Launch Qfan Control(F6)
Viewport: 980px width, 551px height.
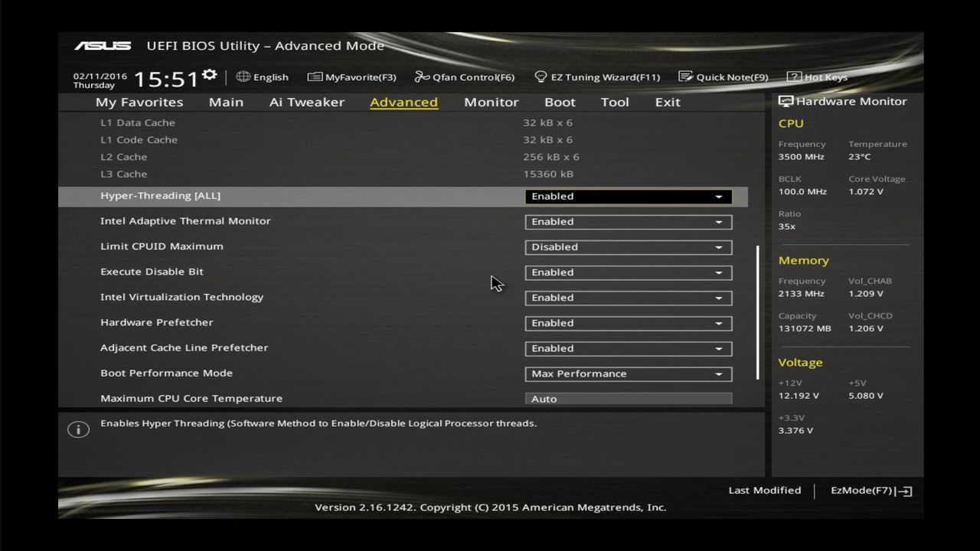click(465, 77)
